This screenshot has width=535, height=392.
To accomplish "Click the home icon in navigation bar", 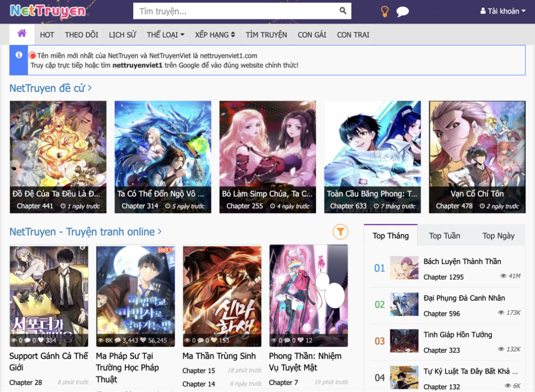I will (21, 34).
